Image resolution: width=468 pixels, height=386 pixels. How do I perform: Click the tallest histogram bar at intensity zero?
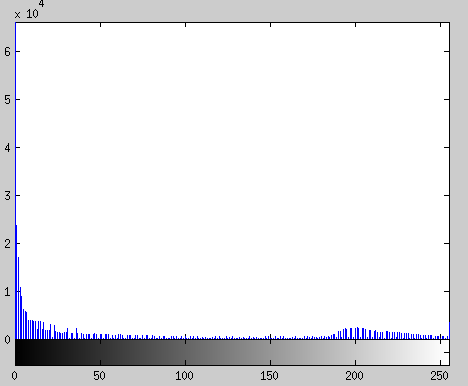click(x=15, y=180)
